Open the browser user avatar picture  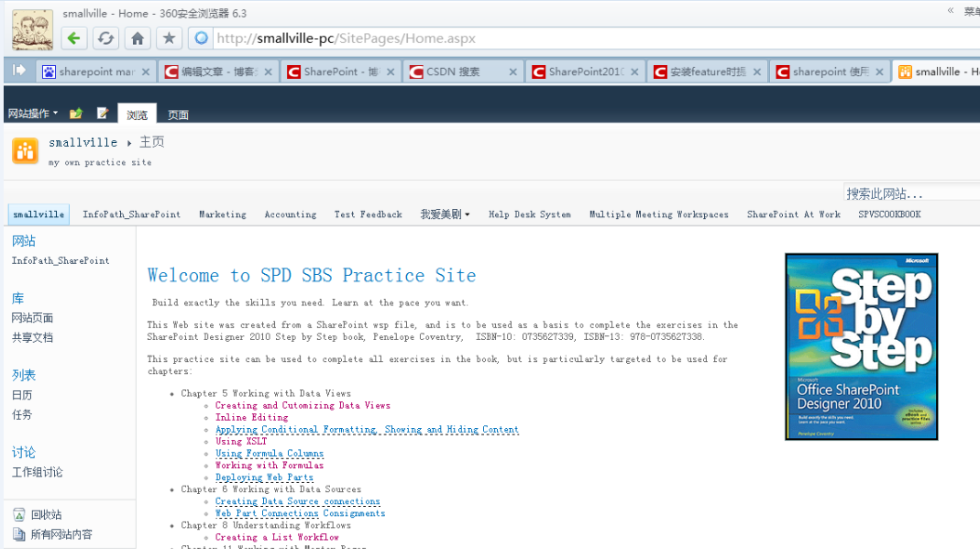tap(32, 29)
